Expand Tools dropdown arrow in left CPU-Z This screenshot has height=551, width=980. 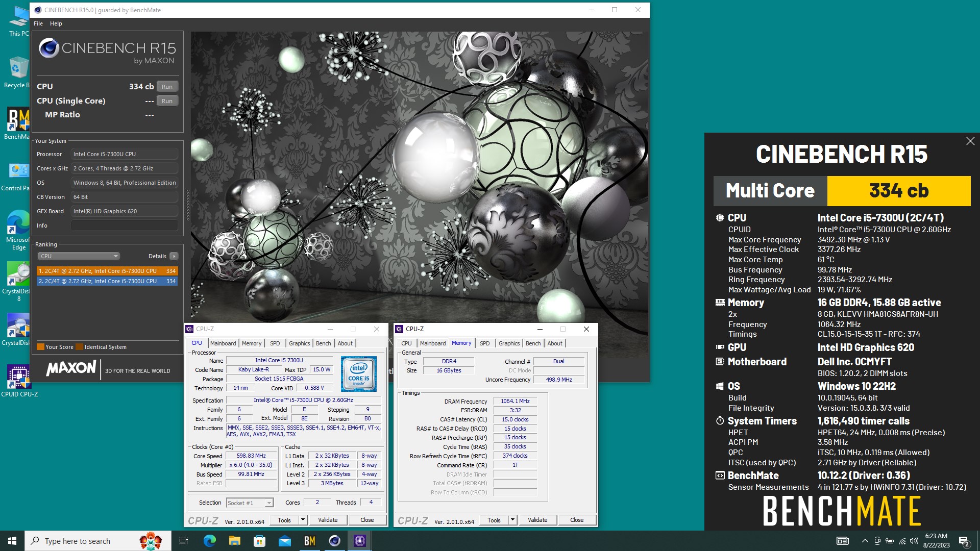click(x=303, y=520)
